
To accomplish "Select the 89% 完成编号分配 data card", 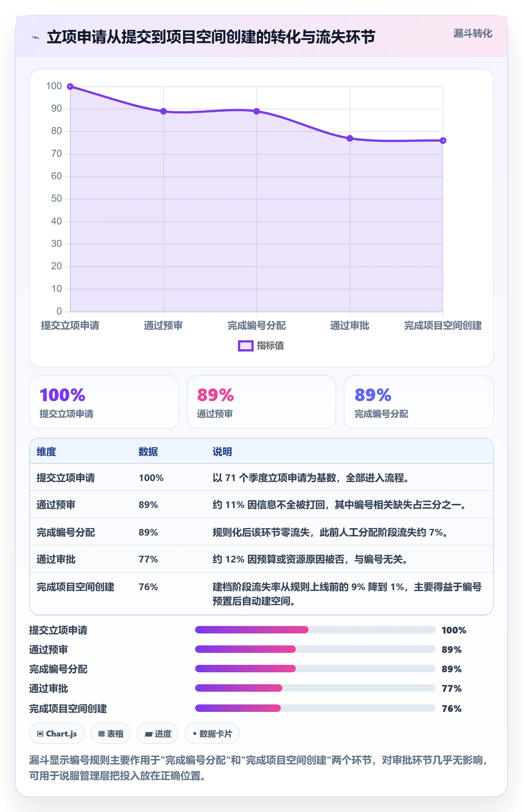I will click(419, 402).
